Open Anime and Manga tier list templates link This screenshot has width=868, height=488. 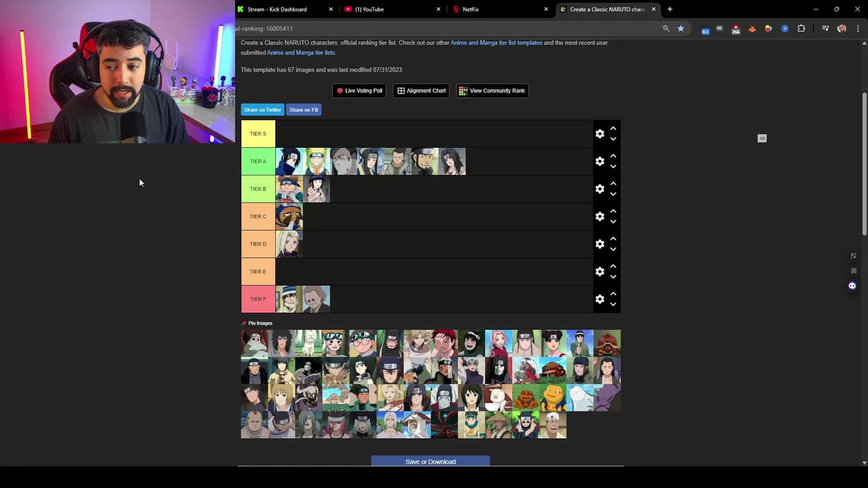(496, 43)
